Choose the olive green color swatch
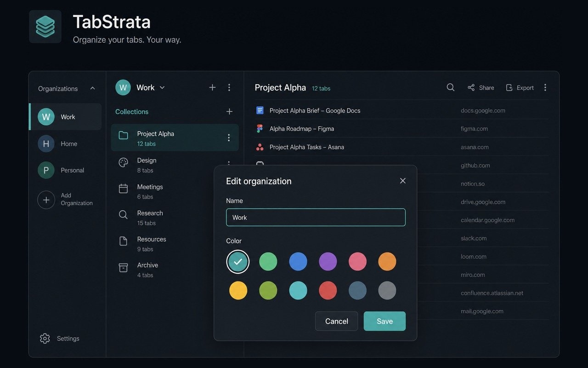This screenshot has height=368, width=588. 268,291
